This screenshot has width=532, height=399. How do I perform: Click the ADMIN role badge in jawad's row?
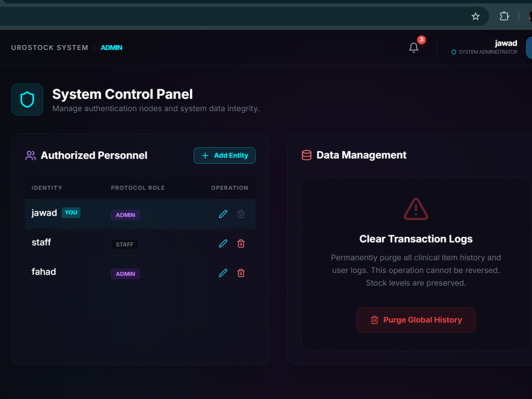(x=126, y=215)
